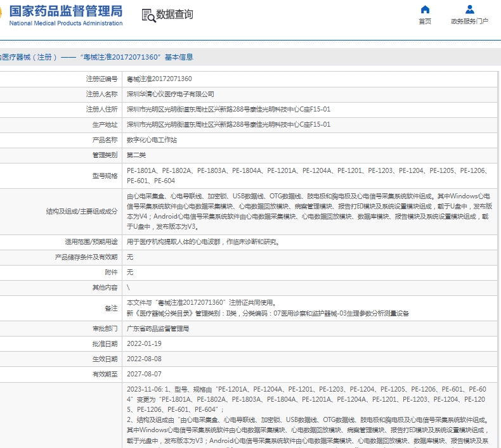Viewport: 501px width, 448px height.
Task: Select the 生效日期 label cell
Action: coord(61,359)
